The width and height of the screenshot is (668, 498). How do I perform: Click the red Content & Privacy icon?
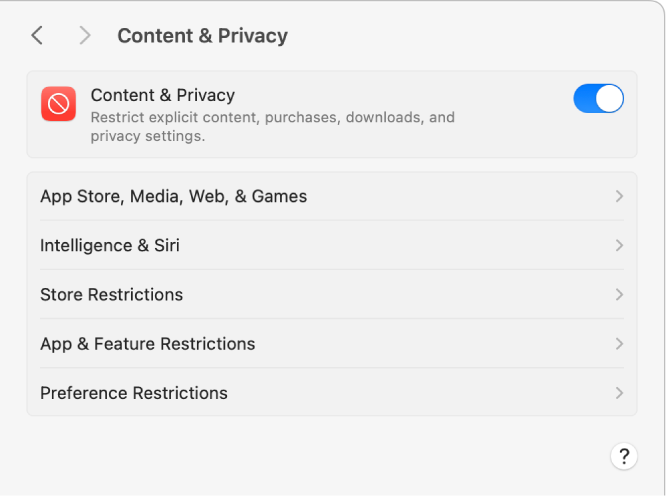point(58,104)
